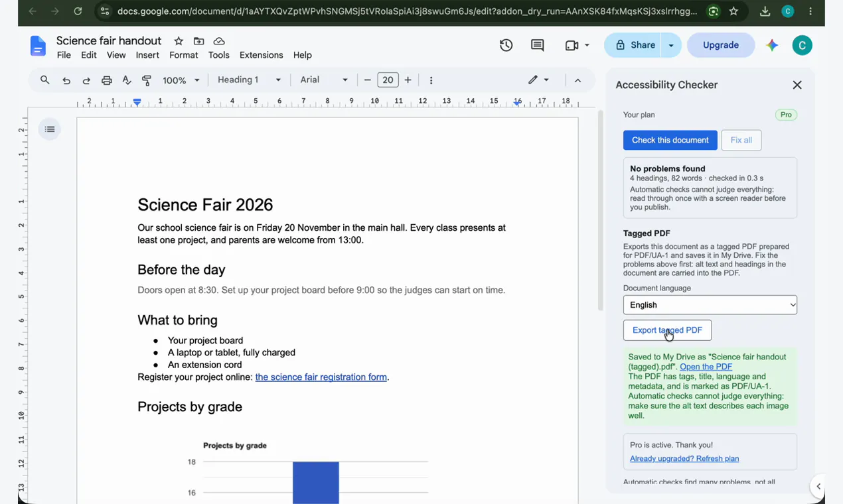Screen dimensions: 843x504
Task: Collapse the toolbar menus with the chevron
Action: coord(577,80)
